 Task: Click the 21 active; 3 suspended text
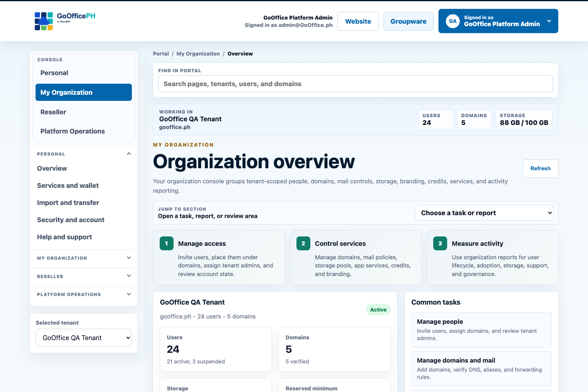(x=196, y=361)
